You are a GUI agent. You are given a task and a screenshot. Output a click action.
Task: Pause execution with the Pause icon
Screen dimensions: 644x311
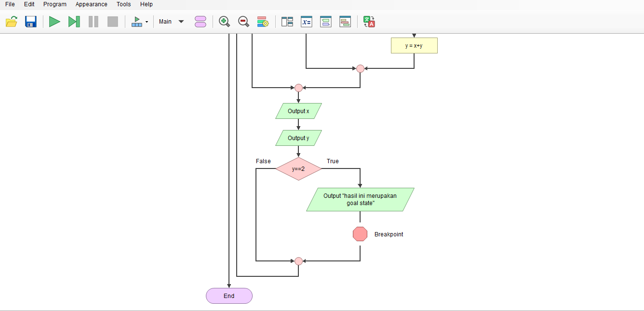[94, 22]
